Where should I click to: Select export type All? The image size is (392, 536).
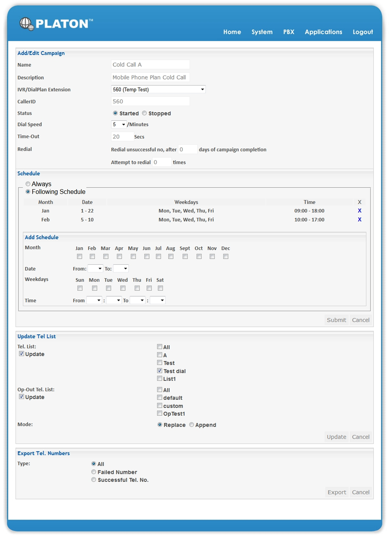94,464
